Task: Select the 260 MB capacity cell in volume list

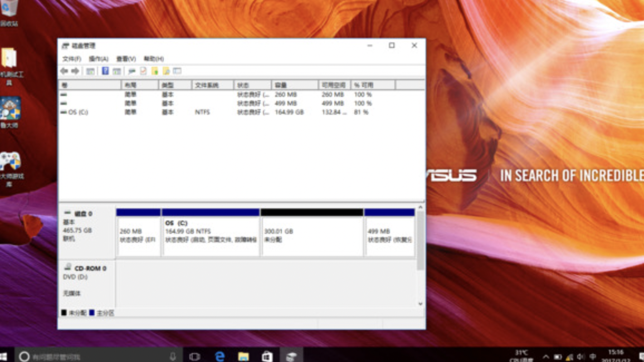Action: [x=286, y=95]
